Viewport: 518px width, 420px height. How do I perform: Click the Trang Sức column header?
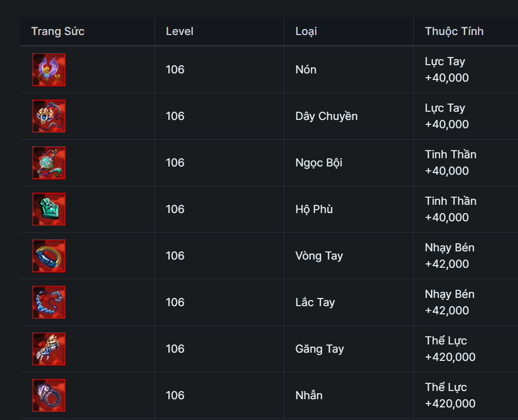(x=58, y=31)
